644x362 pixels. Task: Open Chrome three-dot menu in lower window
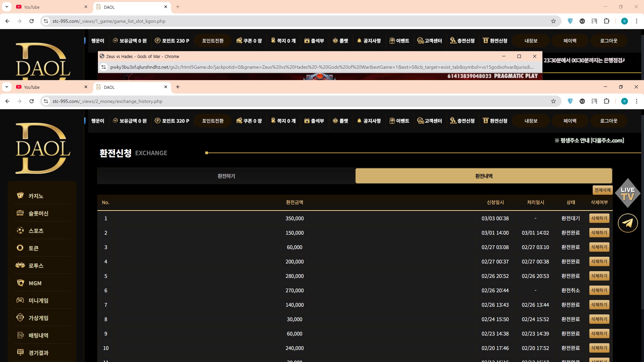[x=636, y=101]
